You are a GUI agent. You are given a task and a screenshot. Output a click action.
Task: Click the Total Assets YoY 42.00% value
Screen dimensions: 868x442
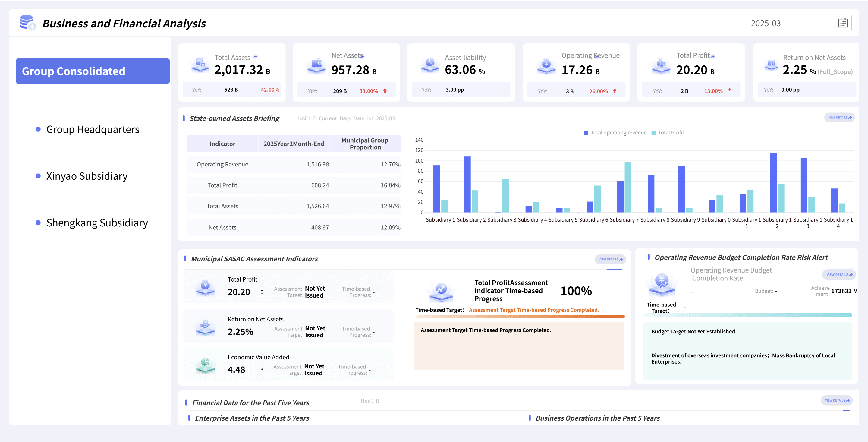[270, 90]
